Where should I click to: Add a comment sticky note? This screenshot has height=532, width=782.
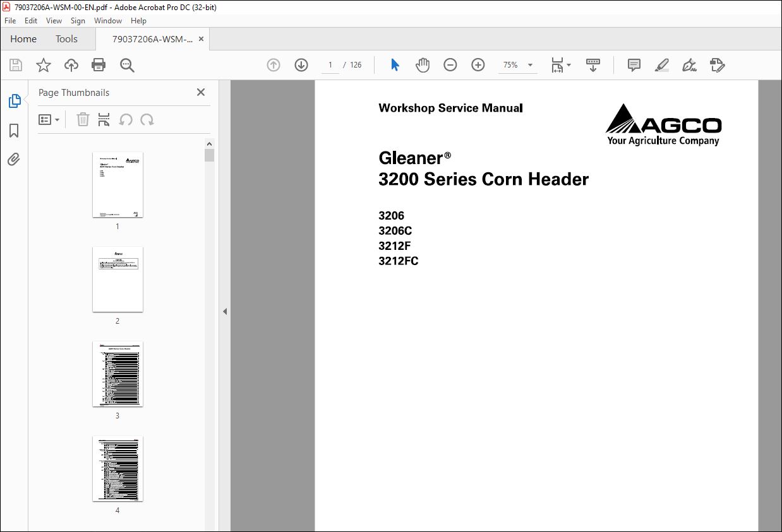[x=634, y=65]
